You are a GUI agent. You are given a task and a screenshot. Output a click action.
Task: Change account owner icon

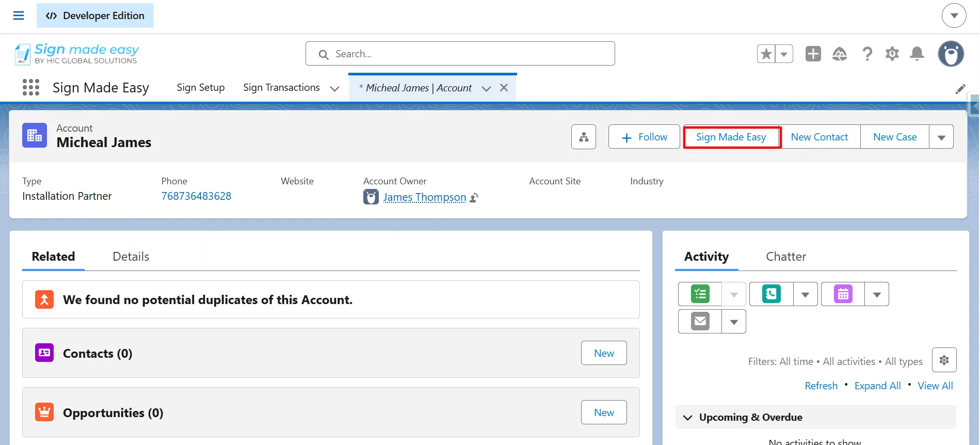click(474, 197)
